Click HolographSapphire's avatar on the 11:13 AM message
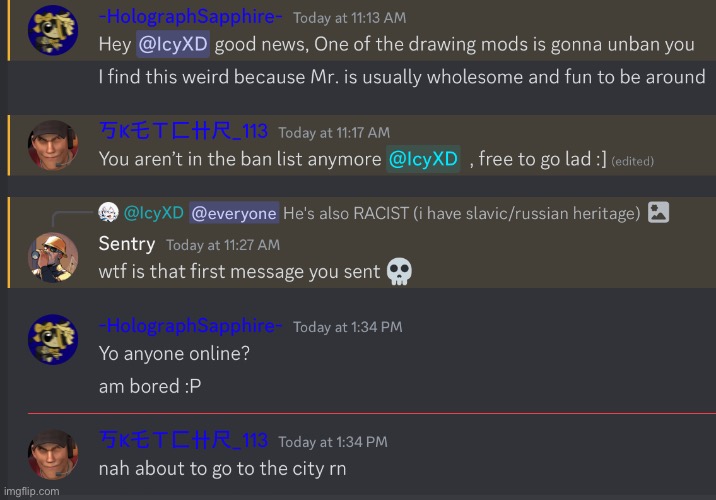The image size is (716, 500). pos(53,30)
